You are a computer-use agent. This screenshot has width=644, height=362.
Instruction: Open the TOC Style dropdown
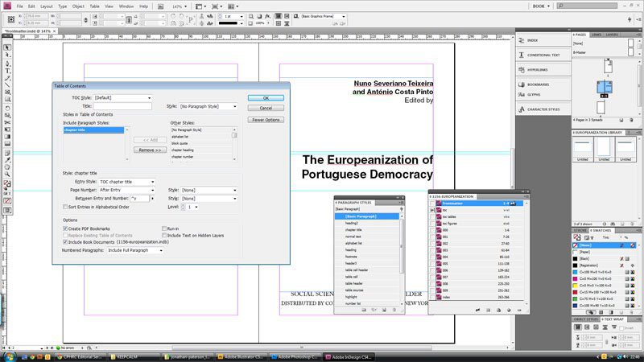[x=122, y=97]
